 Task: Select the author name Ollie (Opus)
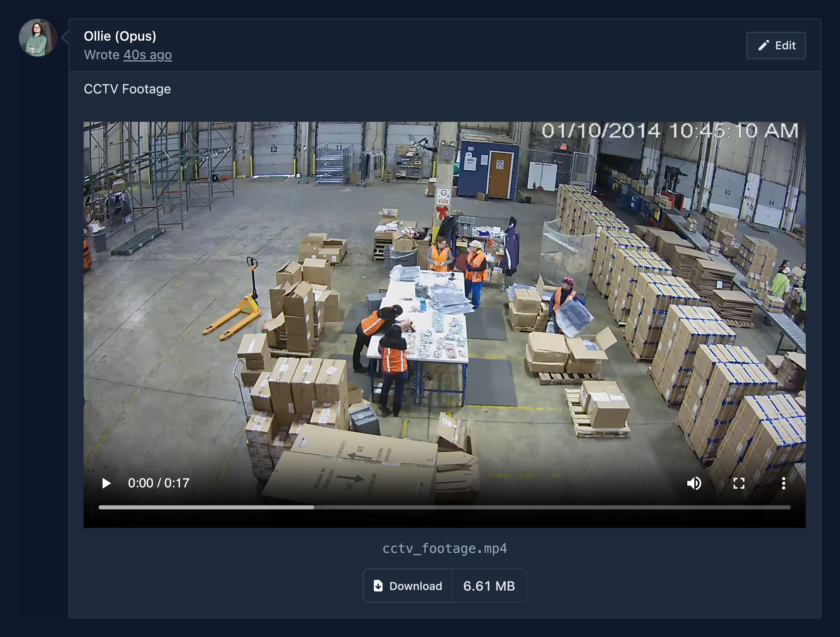click(x=120, y=36)
